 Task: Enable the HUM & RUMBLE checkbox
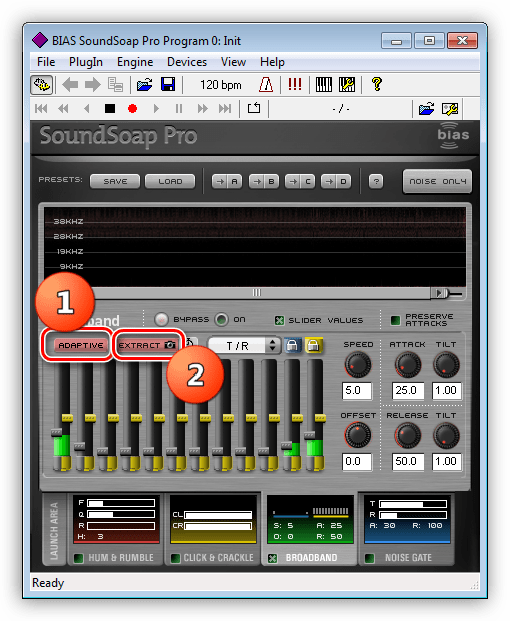coord(78,558)
